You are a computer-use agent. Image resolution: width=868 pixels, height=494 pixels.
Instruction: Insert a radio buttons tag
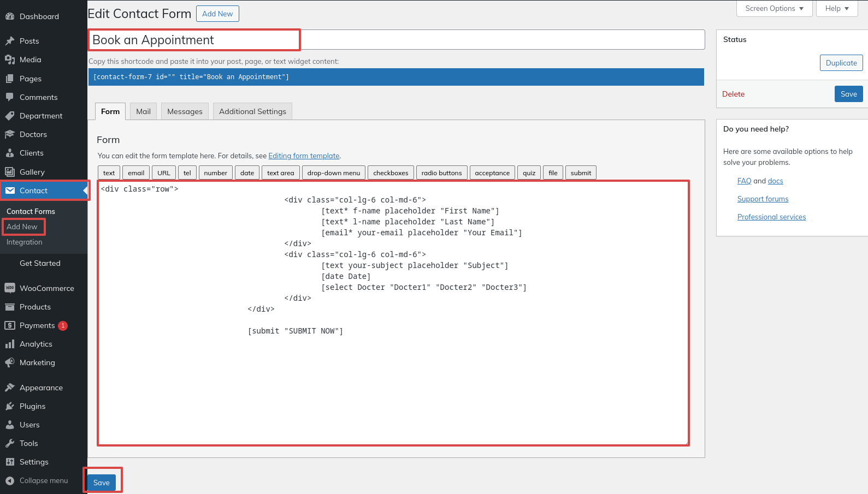click(442, 173)
